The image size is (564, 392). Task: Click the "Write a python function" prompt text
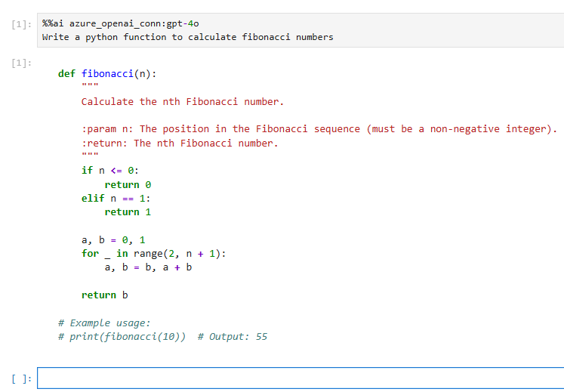click(187, 37)
